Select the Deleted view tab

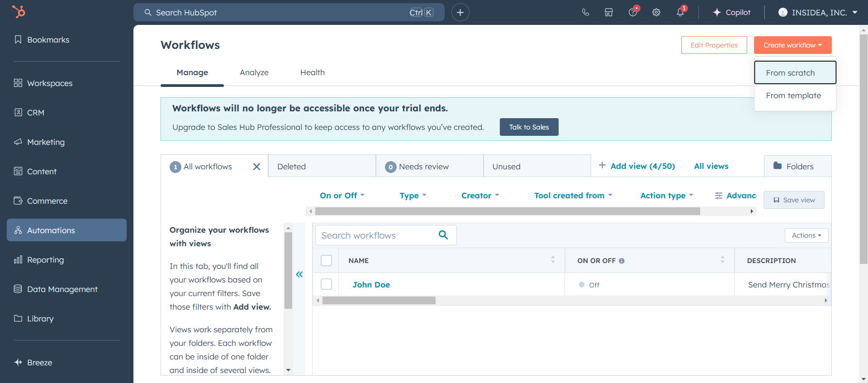pos(322,166)
